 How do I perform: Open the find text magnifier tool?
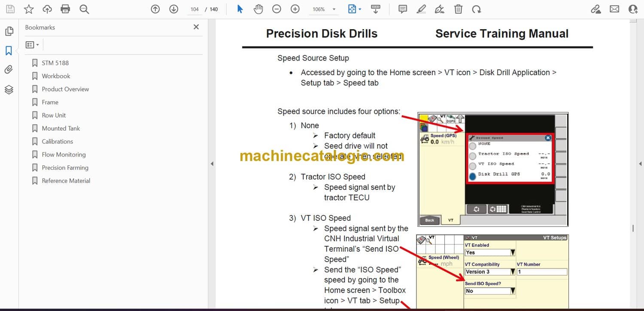[84, 9]
